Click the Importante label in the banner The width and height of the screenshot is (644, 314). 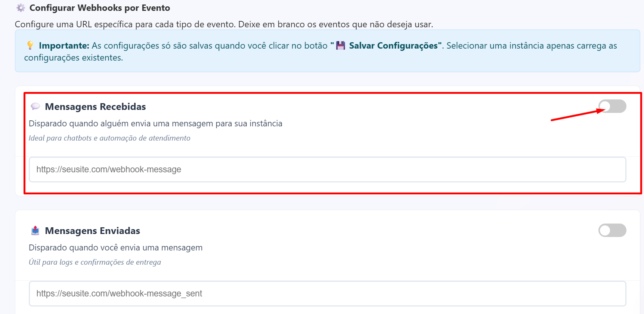coord(64,46)
